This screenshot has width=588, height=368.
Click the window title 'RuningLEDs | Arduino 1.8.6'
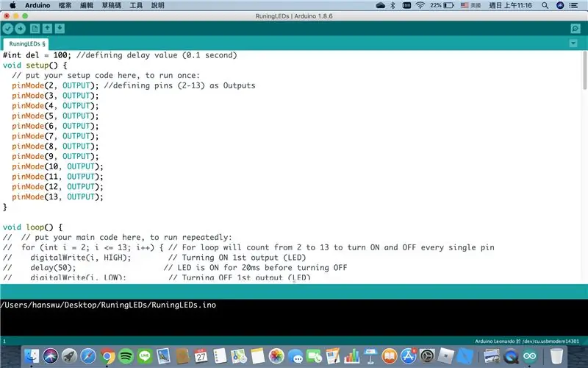pos(293,16)
